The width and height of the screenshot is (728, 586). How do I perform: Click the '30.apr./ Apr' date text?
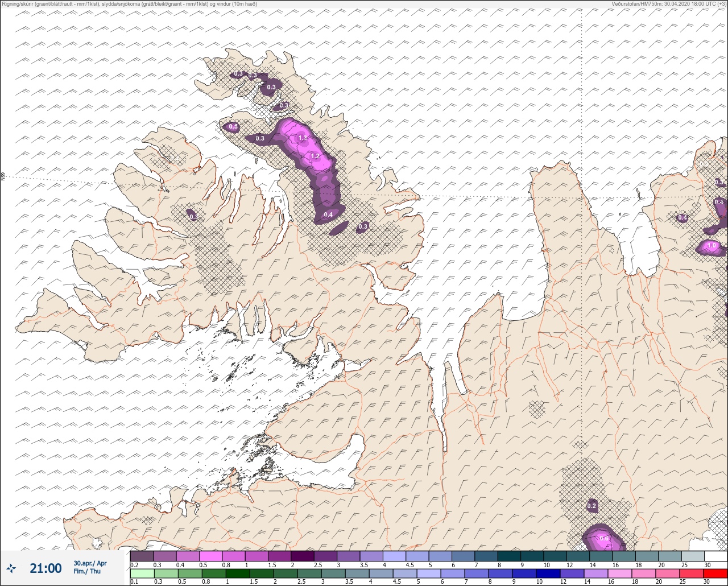click(90, 563)
